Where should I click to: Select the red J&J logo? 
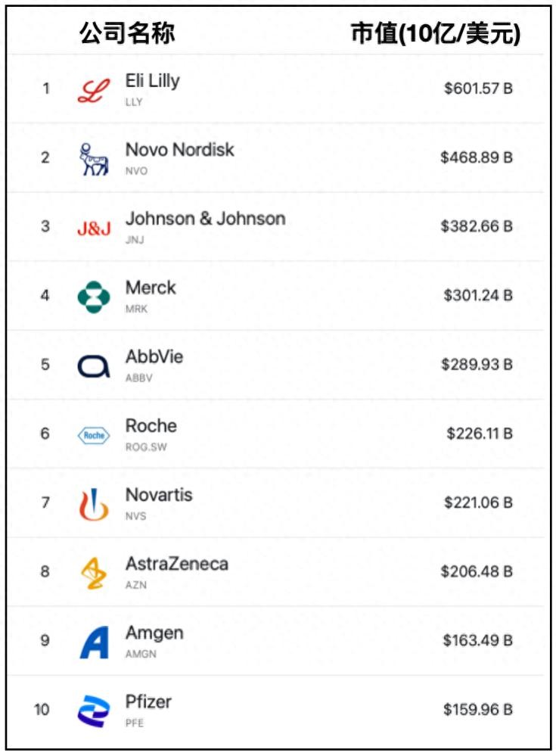[x=94, y=228]
